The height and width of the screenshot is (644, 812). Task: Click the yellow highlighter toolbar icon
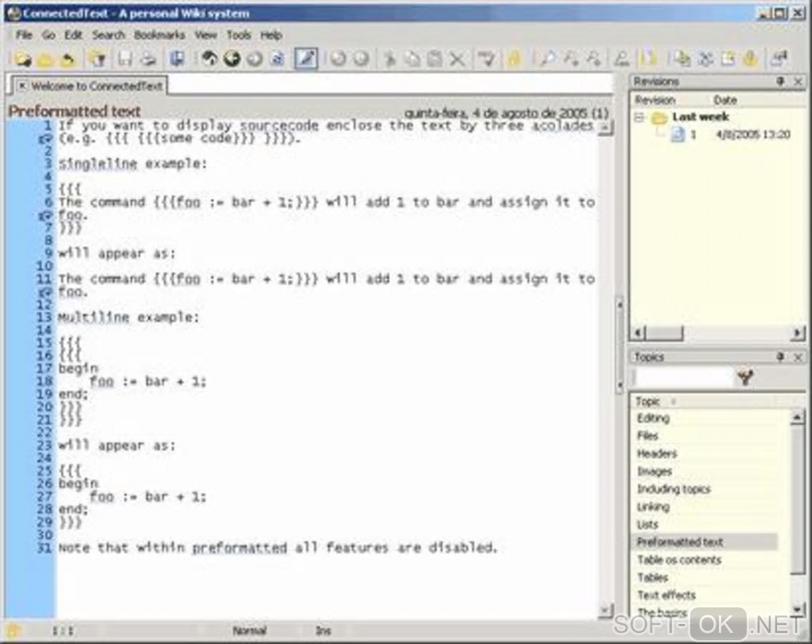(648, 59)
